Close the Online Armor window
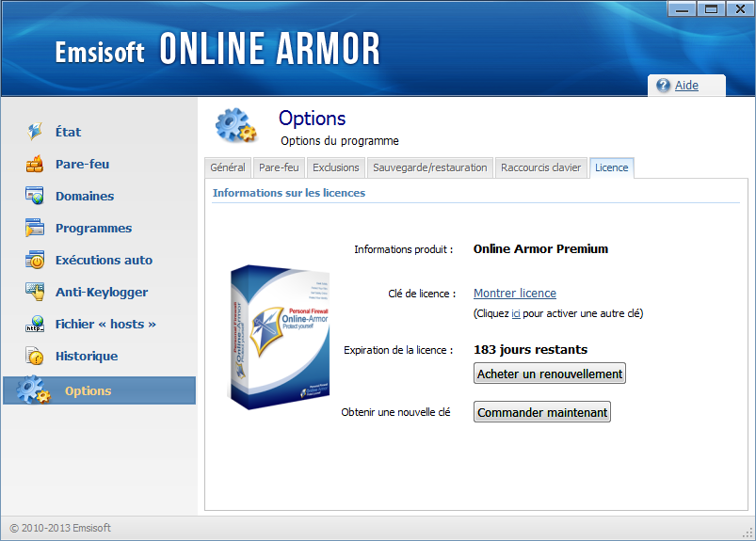The height and width of the screenshot is (541, 756). 740,8
